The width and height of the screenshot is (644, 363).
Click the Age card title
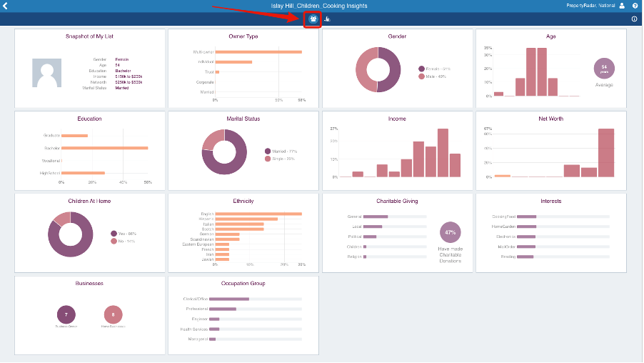(x=550, y=36)
